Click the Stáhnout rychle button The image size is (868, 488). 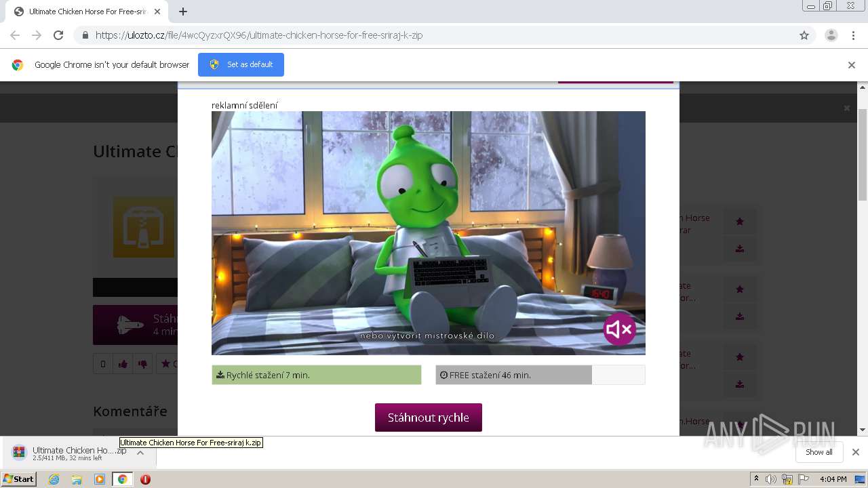(429, 418)
